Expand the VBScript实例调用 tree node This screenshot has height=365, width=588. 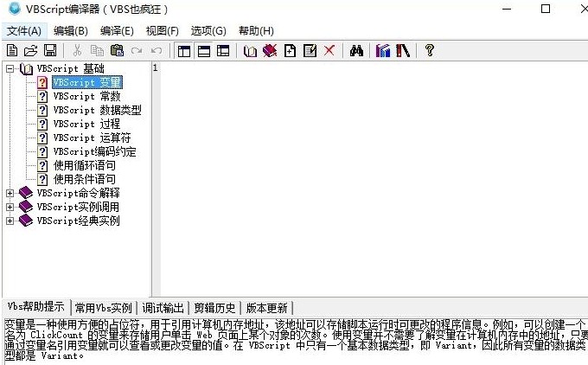pyautogui.click(x=10, y=207)
